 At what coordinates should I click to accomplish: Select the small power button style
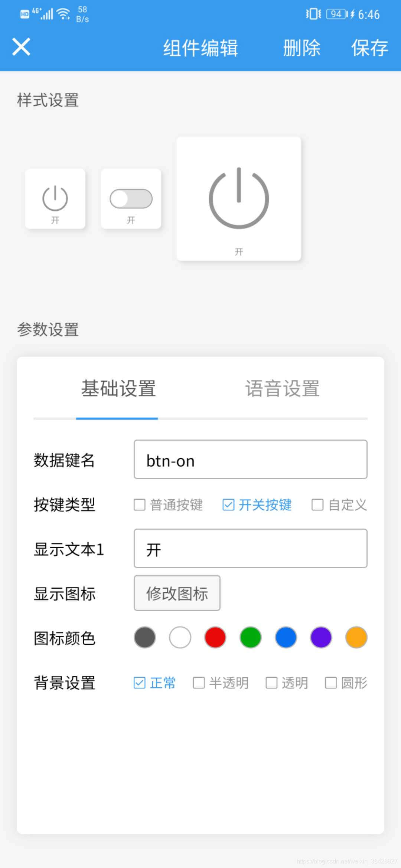pyautogui.click(x=55, y=199)
